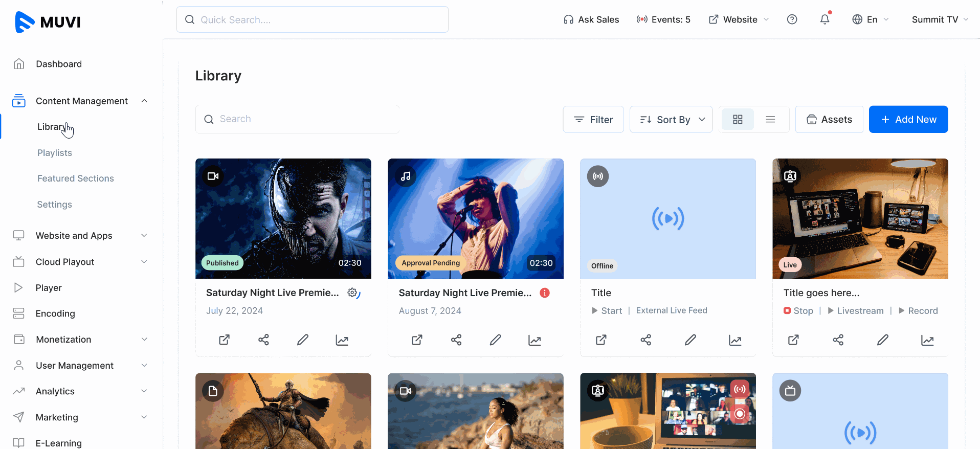Open the Assets button
This screenshot has width=980, height=449.
click(829, 119)
